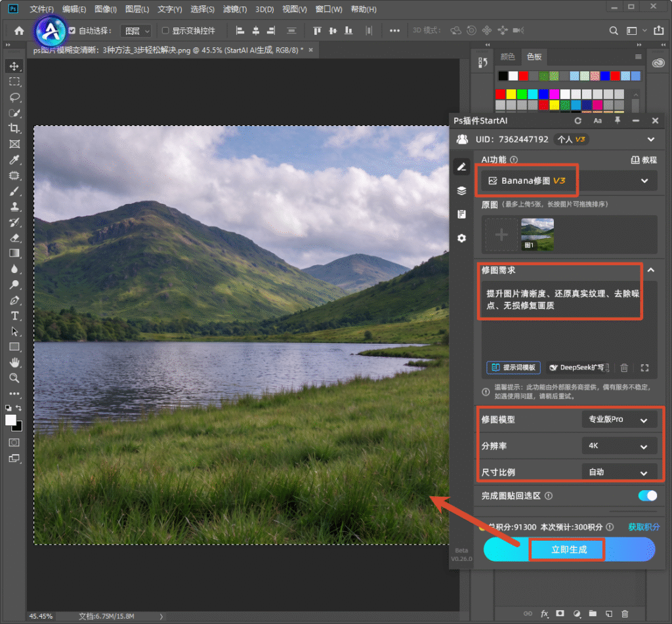
Task: Collapse the 修图需求 section
Action: point(651,270)
